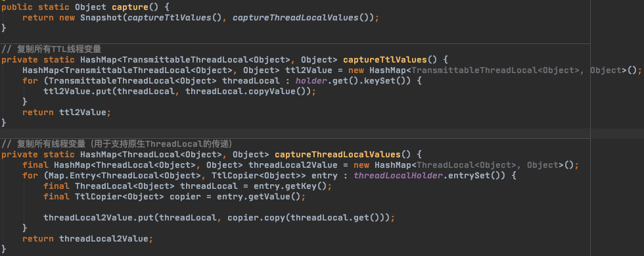
Task: Click ttl2Value in the 'return ttl2Value;' line
Action: click(x=83, y=113)
